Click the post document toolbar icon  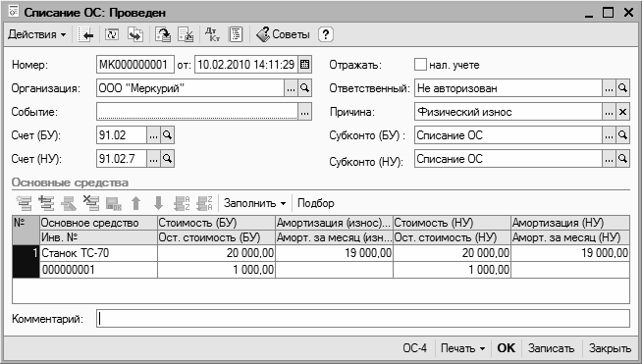(163, 34)
